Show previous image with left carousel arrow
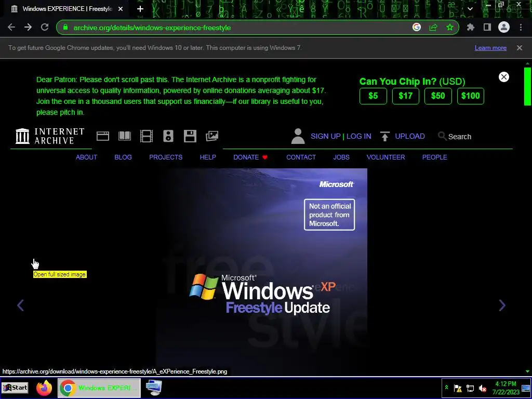This screenshot has height=399, width=532. pyautogui.click(x=20, y=305)
